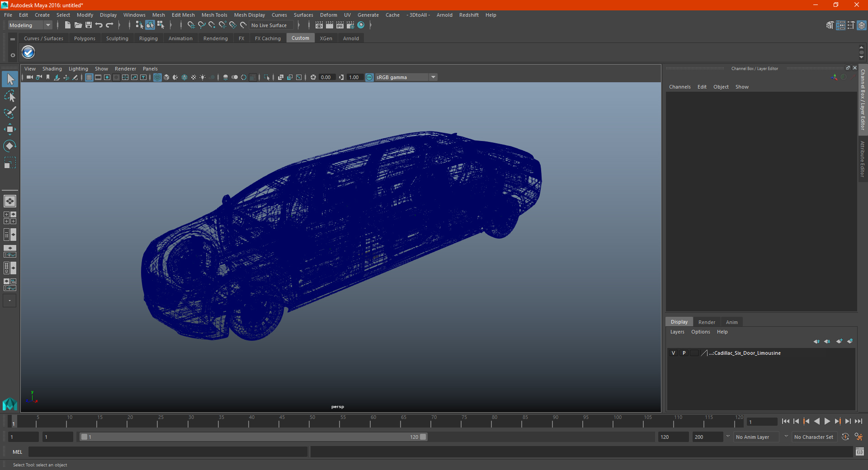
Task: Open the No Character Set dropdown
Action: pos(814,437)
